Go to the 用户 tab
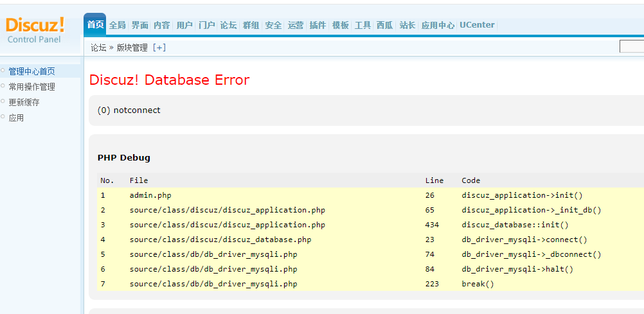 184,25
